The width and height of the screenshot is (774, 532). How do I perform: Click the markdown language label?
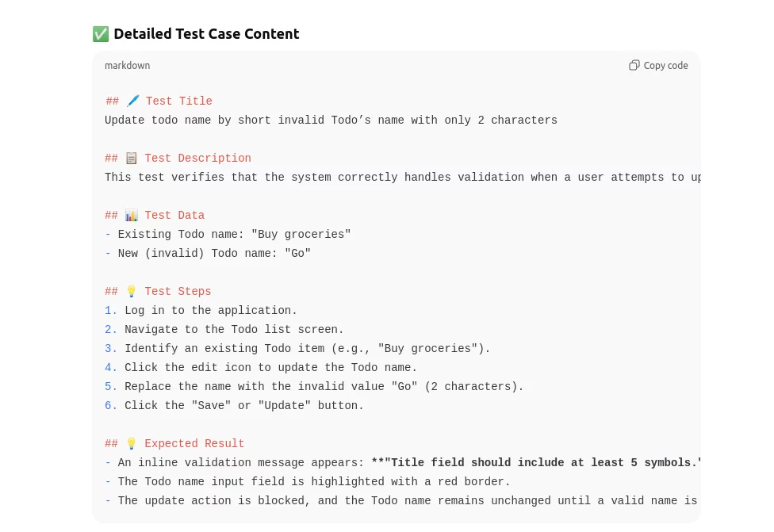pos(127,66)
